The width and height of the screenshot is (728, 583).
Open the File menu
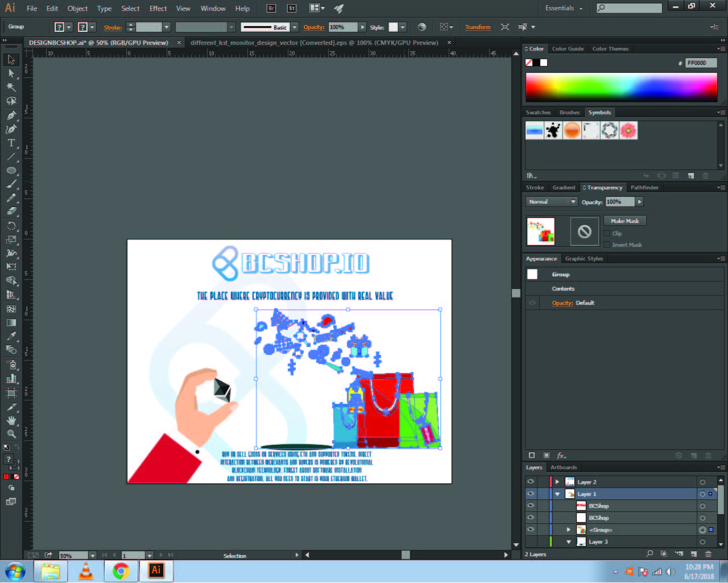pos(32,9)
